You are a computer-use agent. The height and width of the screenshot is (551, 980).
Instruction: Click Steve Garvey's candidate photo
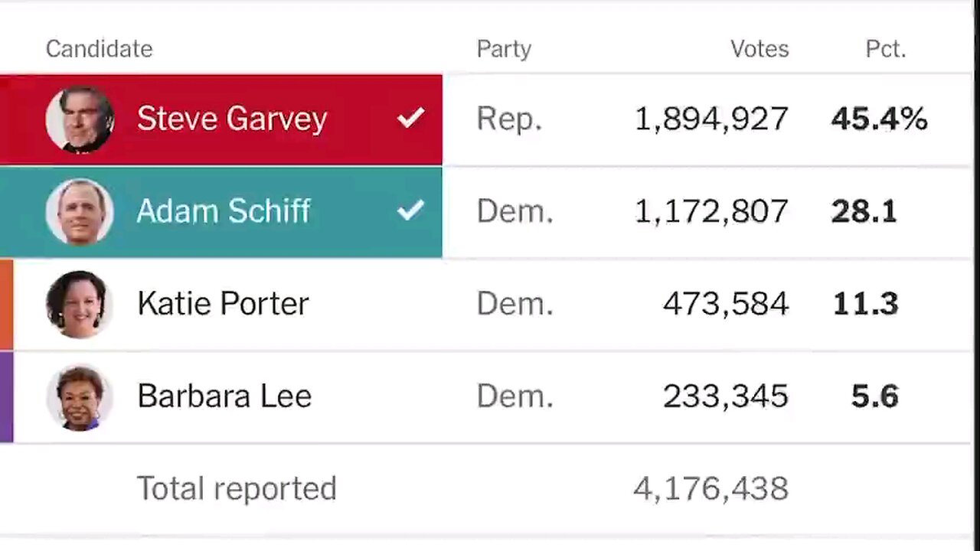80,119
